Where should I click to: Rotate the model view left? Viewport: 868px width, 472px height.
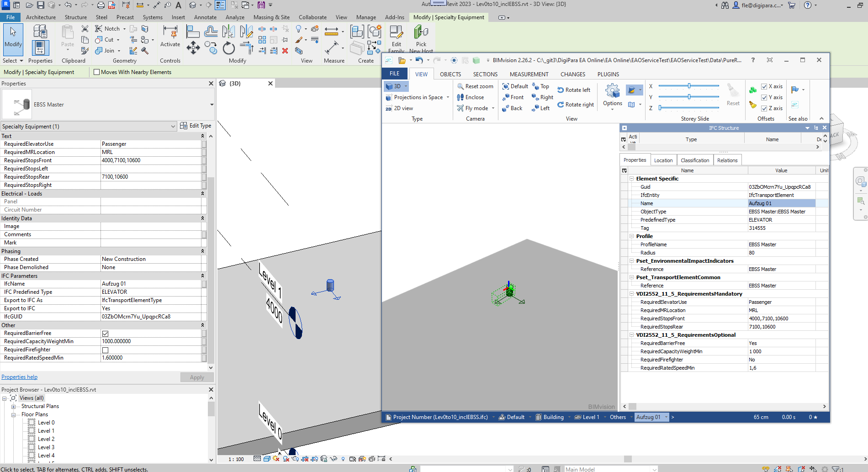coord(574,90)
